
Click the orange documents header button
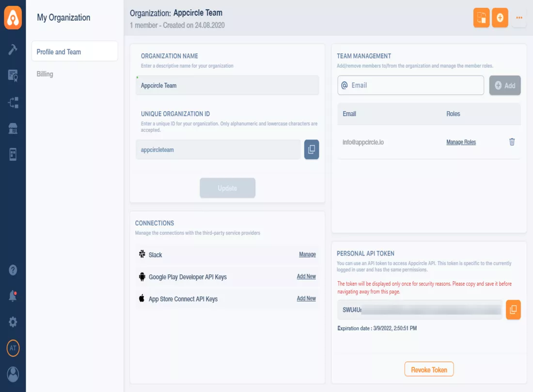click(481, 17)
